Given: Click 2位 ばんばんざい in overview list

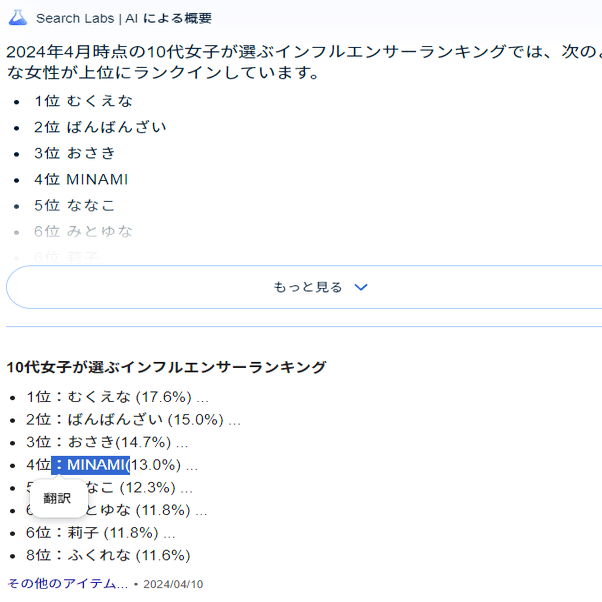Looking at the screenshot, I should pos(100,127).
